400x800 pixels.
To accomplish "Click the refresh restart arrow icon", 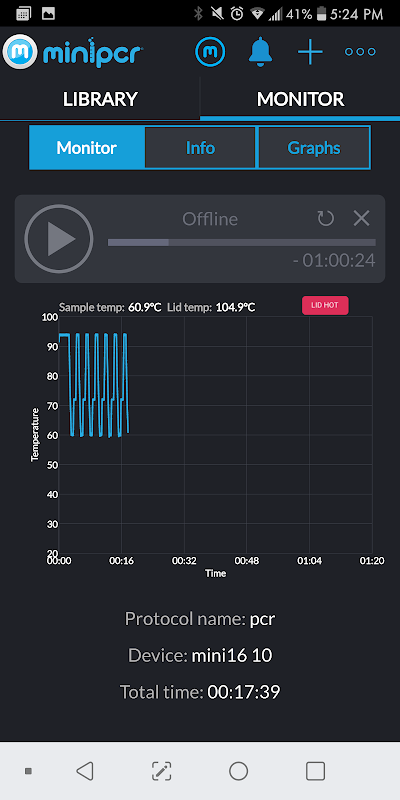I will tap(326, 219).
